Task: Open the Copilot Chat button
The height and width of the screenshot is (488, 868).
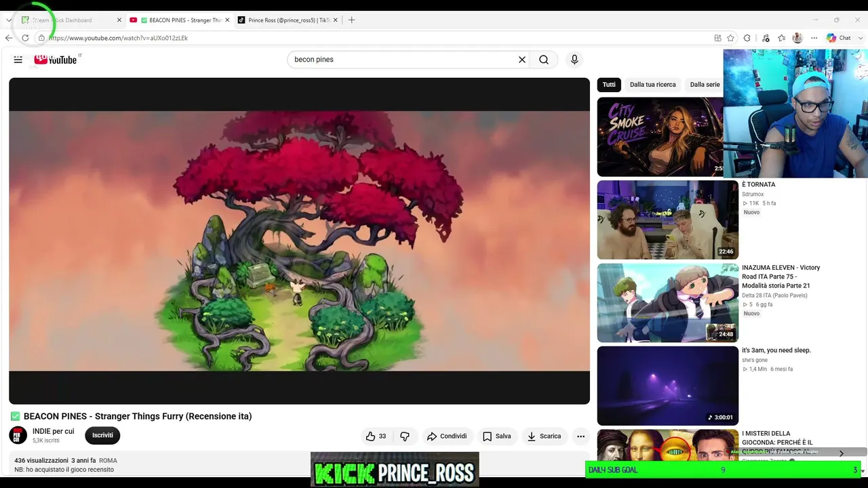Action: pyautogui.click(x=838, y=38)
